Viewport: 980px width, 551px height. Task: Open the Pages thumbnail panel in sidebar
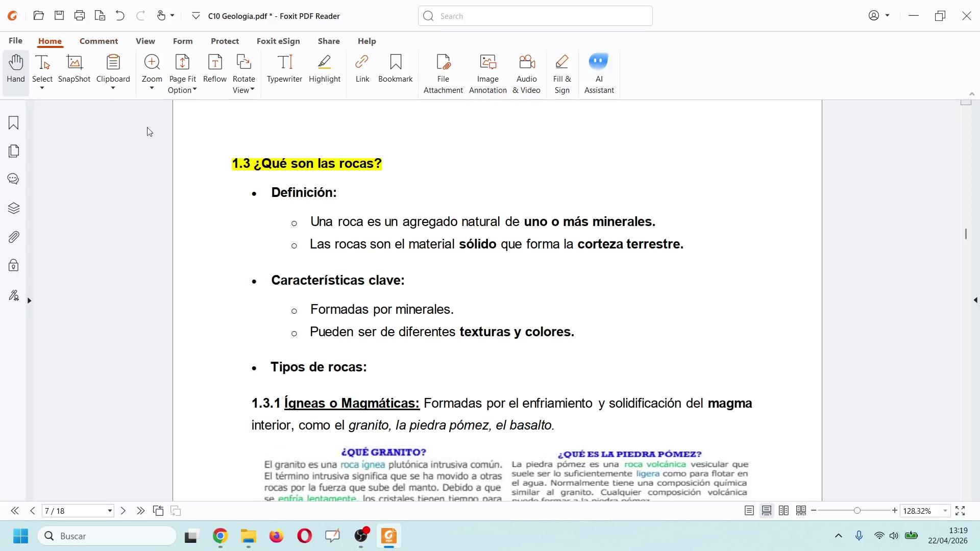pyautogui.click(x=14, y=151)
